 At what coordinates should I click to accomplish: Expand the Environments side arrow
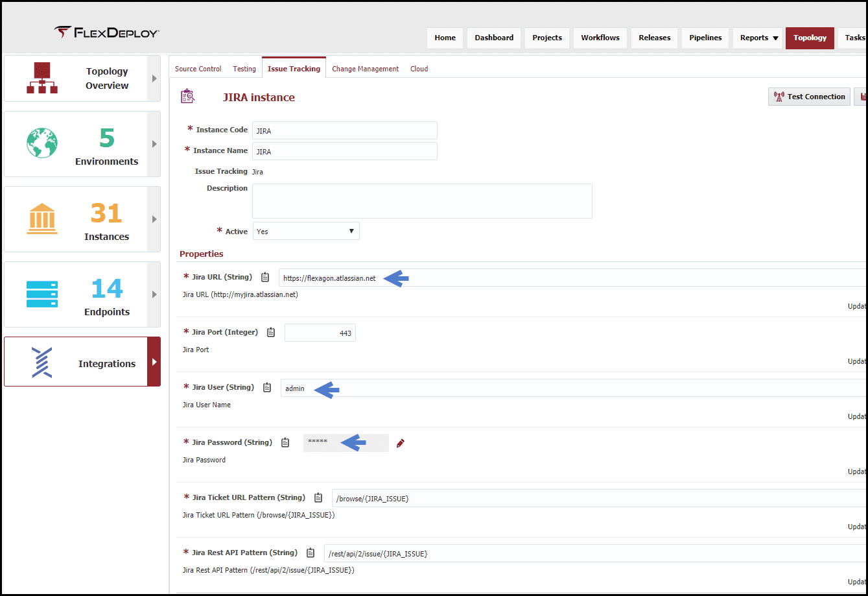[154, 144]
